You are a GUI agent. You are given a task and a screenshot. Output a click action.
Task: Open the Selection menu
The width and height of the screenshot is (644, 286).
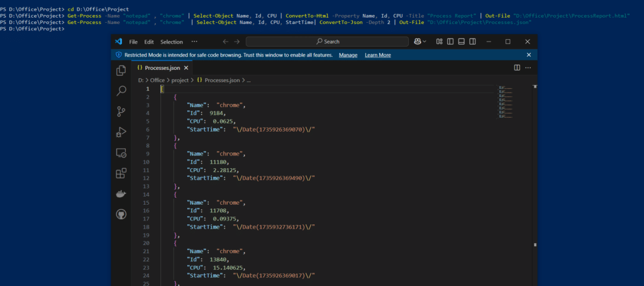pyautogui.click(x=171, y=42)
